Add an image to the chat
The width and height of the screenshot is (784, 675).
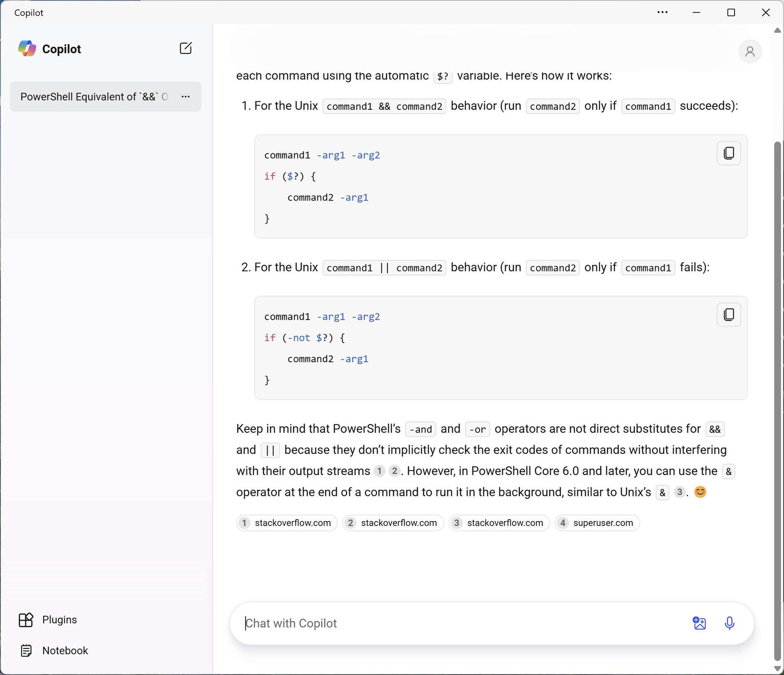(x=699, y=623)
